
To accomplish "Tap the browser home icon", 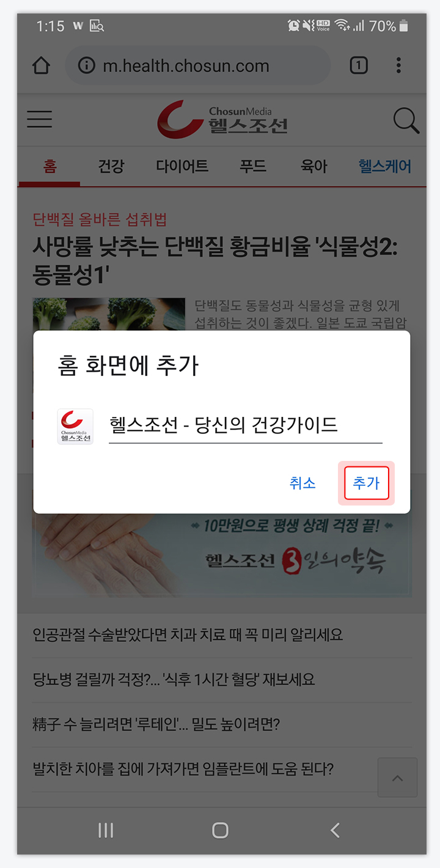I will pos(41,65).
